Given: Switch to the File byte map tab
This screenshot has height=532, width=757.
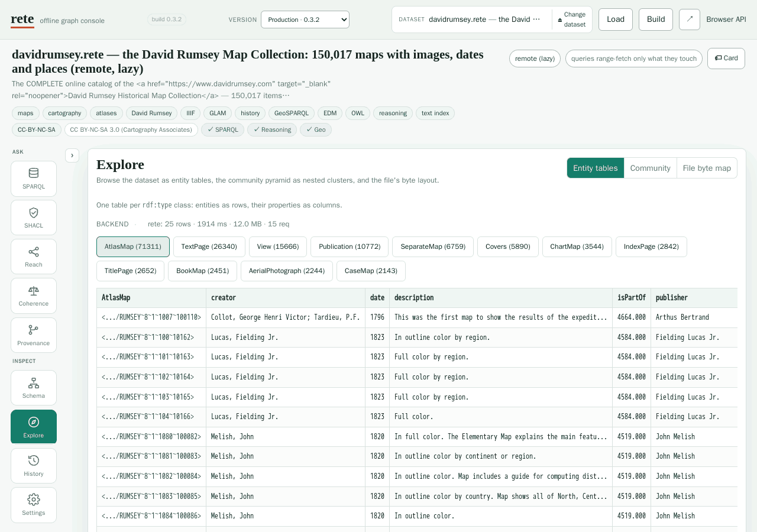Looking at the screenshot, I should click(707, 168).
